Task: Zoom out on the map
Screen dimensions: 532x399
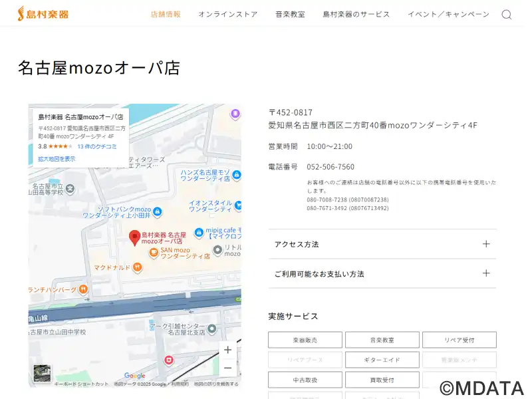Action: pyautogui.click(x=227, y=368)
